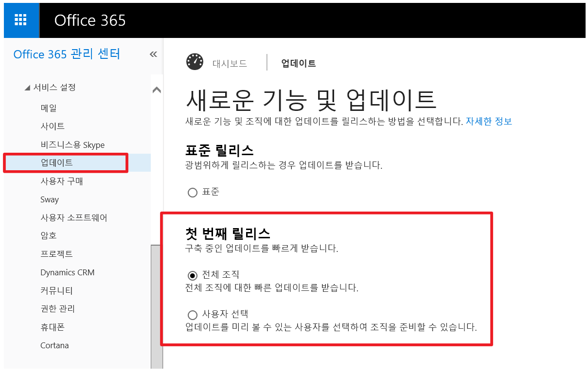Click the 전체 조직에 대한 빠른 업데이트 description
Viewport: 588px width, 375px height.
click(x=272, y=287)
